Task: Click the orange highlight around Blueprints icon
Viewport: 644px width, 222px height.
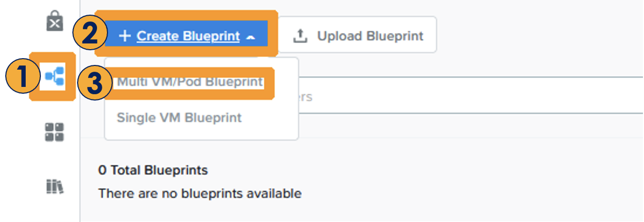Action: pyautogui.click(x=52, y=77)
